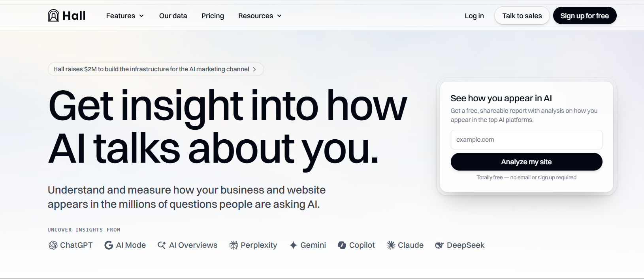
Task: Open the Our data page
Action: [173, 16]
